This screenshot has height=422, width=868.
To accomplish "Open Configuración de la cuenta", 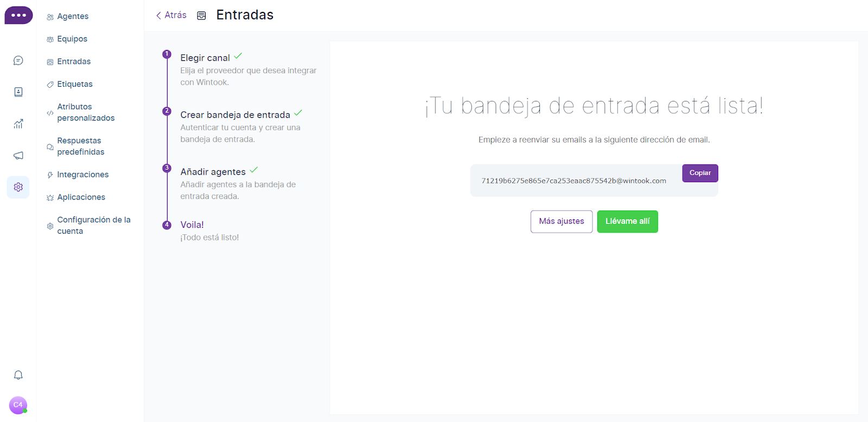I will (x=93, y=225).
